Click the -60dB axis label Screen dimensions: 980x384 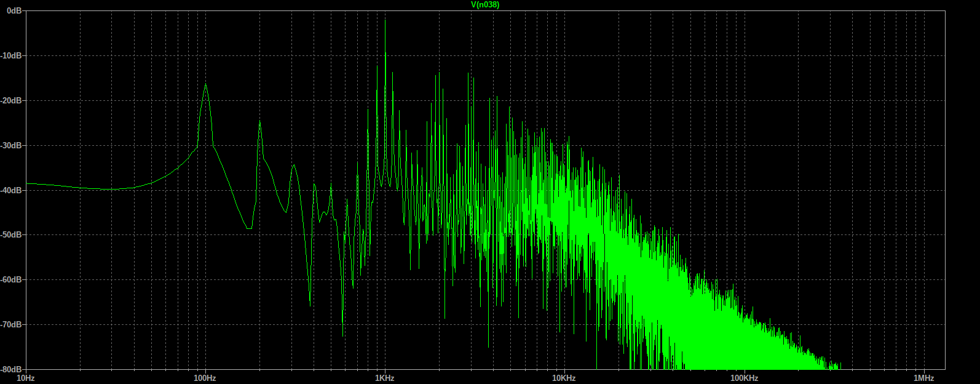[x=12, y=279]
